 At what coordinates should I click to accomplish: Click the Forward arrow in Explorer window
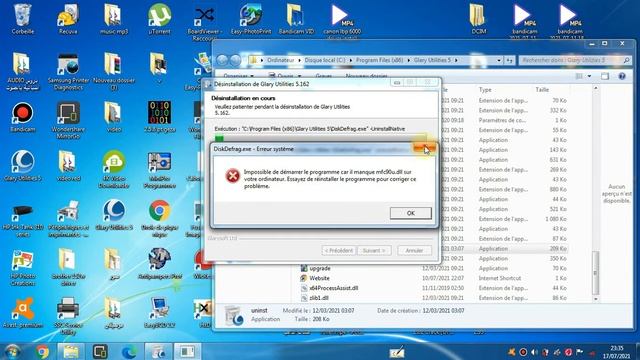tap(236, 60)
